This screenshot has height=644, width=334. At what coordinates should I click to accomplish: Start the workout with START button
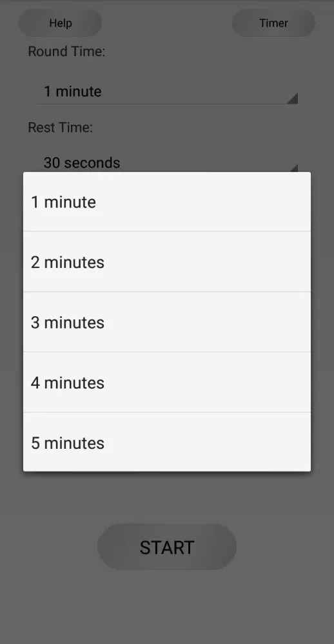point(166,547)
